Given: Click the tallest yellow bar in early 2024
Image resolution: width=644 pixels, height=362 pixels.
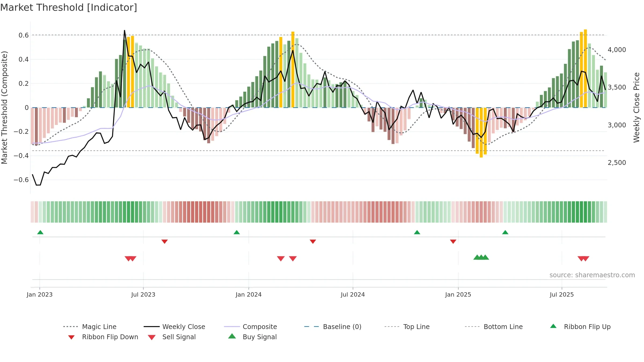Looking at the screenshot, I should click(293, 69).
